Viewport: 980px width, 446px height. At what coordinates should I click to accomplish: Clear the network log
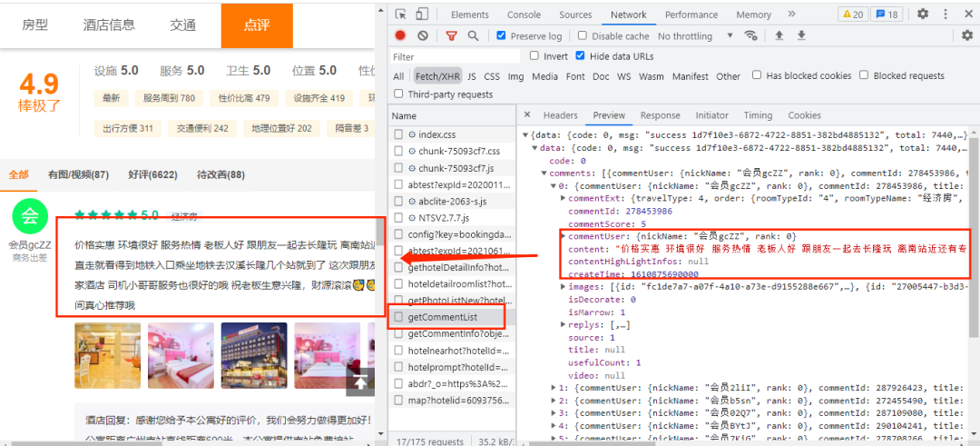(x=423, y=35)
